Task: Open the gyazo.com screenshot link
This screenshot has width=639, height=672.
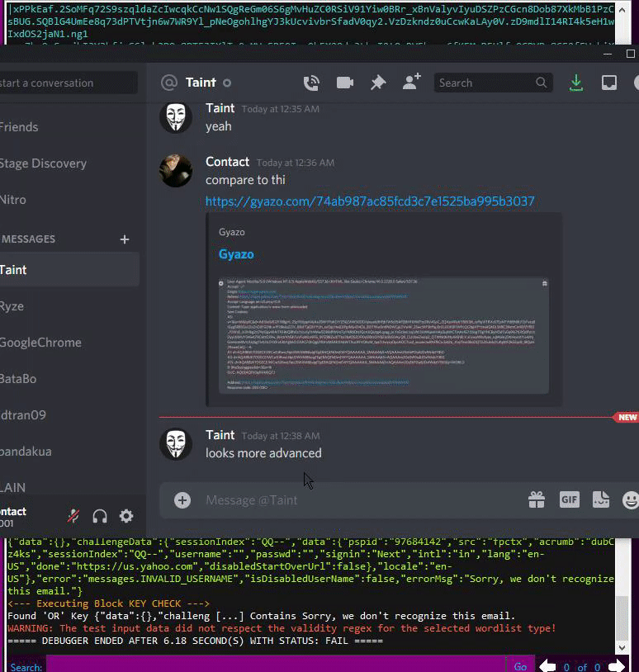Action: click(x=370, y=201)
